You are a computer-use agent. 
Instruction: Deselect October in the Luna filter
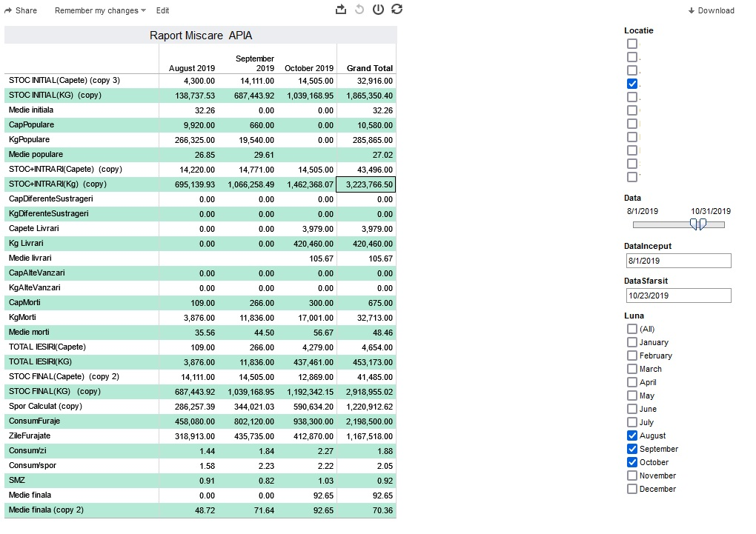click(632, 462)
